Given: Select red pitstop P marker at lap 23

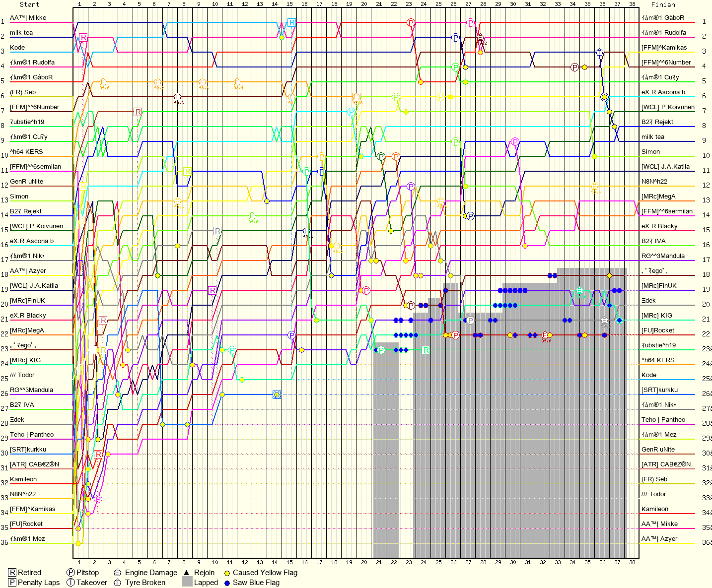Looking at the screenshot, I should coord(411,23).
